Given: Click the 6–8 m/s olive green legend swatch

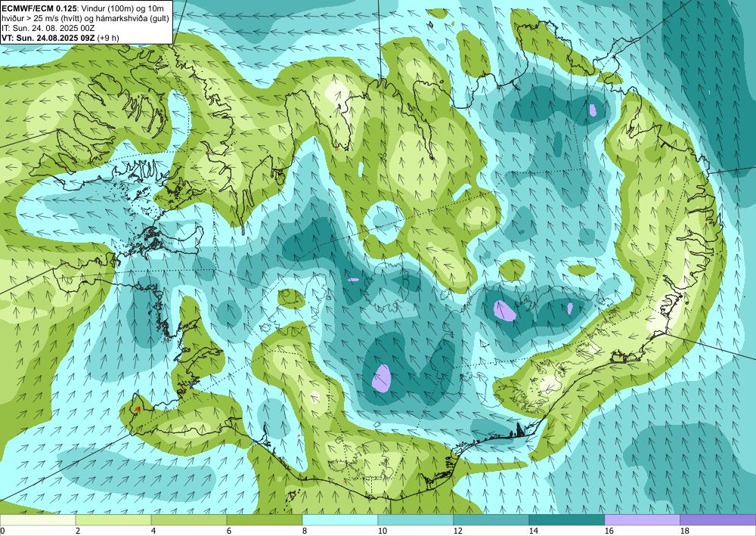Looking at the screenshot, I should coord(264,520).
